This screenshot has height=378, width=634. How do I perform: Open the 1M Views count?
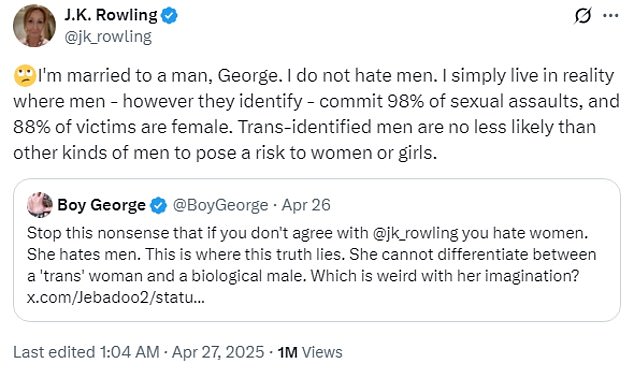coord(310,353)
